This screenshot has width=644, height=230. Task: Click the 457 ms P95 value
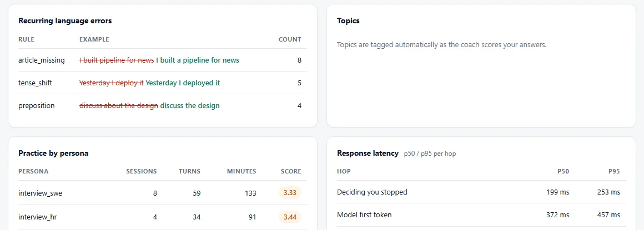[x=608, y=215]
